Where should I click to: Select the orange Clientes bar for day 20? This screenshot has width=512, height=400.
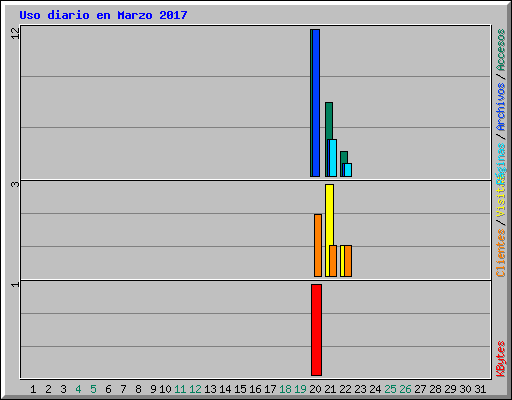pyautogui.click(x=318, y=245)
